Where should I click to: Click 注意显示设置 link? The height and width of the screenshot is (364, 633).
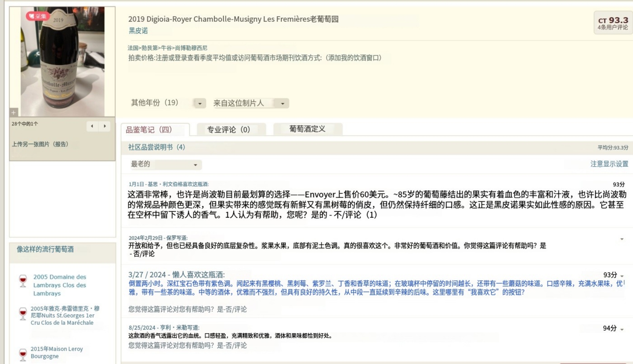click(x=609, y=164)
